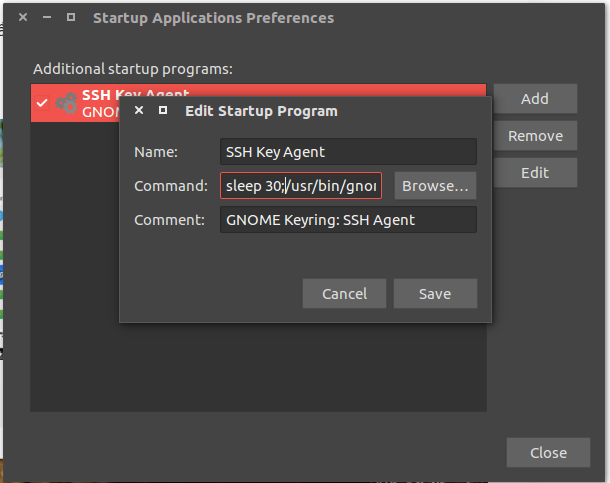Image resolution: width=610 pixels, height=483 pixels.
Task: Open the Browse... file chooser
Action: pyautogui.click(x=435, y=186)
